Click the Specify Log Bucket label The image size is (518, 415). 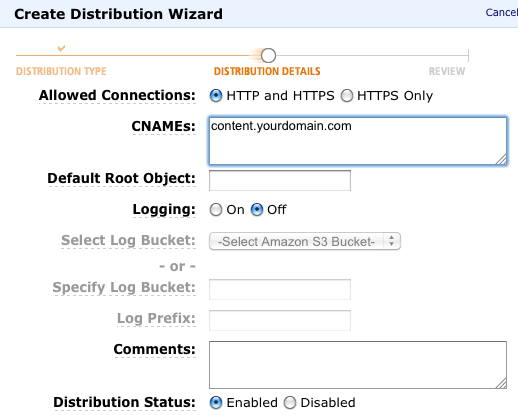click(x=124, y=288)
